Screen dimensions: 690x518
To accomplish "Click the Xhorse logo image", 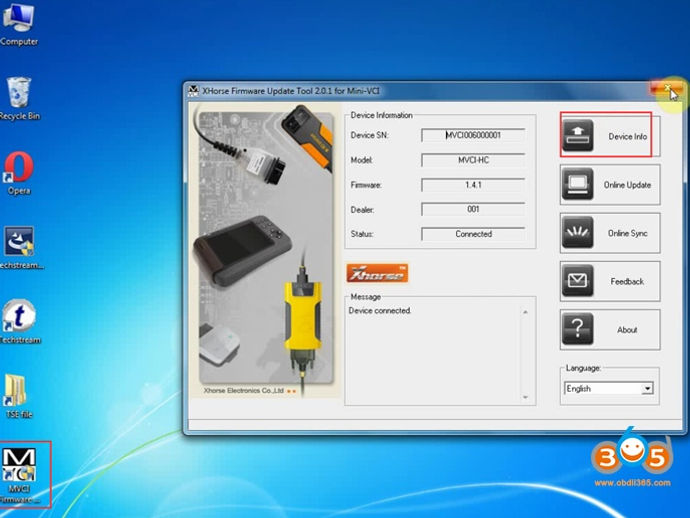I will 377,273.
